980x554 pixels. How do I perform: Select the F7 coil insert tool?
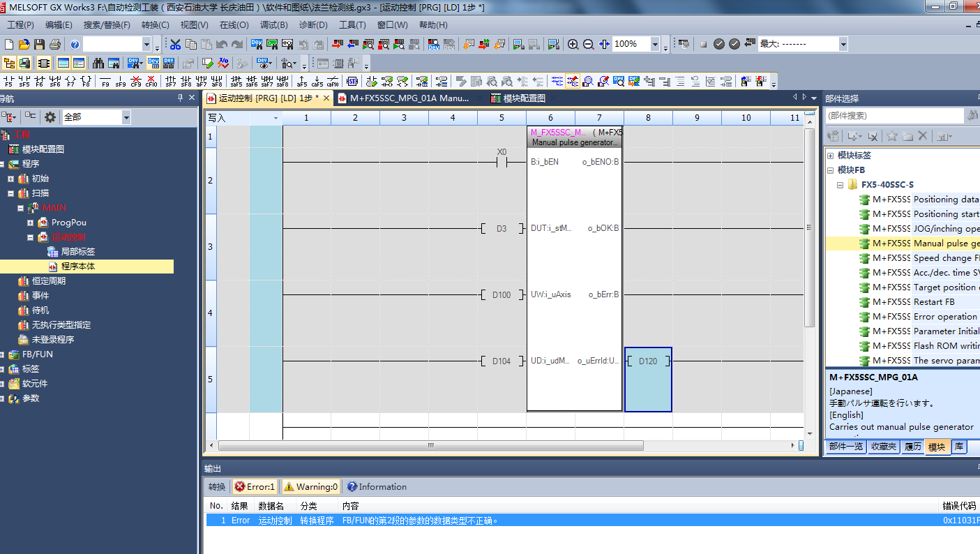pos(70,81)
